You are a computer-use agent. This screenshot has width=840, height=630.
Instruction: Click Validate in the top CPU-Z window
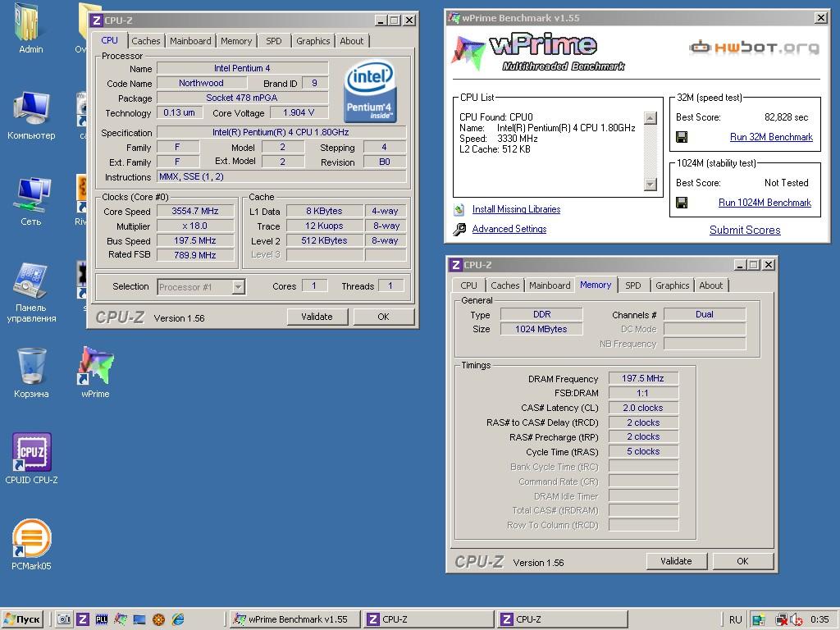coord(317,317)
